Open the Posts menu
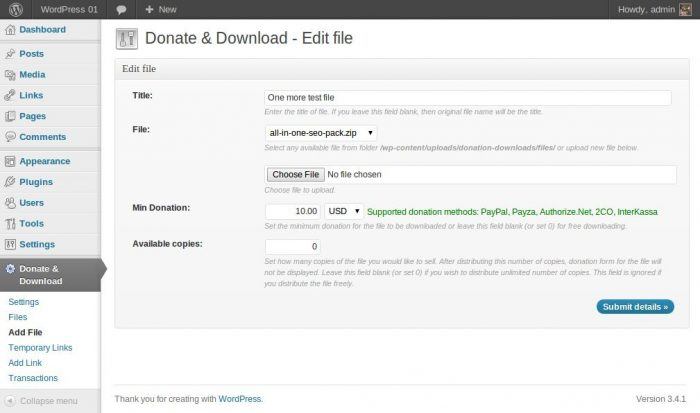The width and height of the screenshot is (700, 413). point(31,54)
